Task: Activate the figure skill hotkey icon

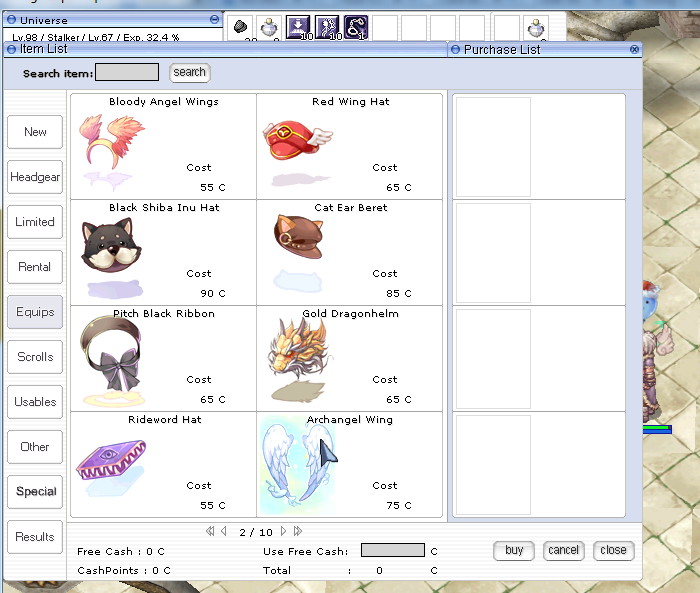Action: click(x=327, y=27)
